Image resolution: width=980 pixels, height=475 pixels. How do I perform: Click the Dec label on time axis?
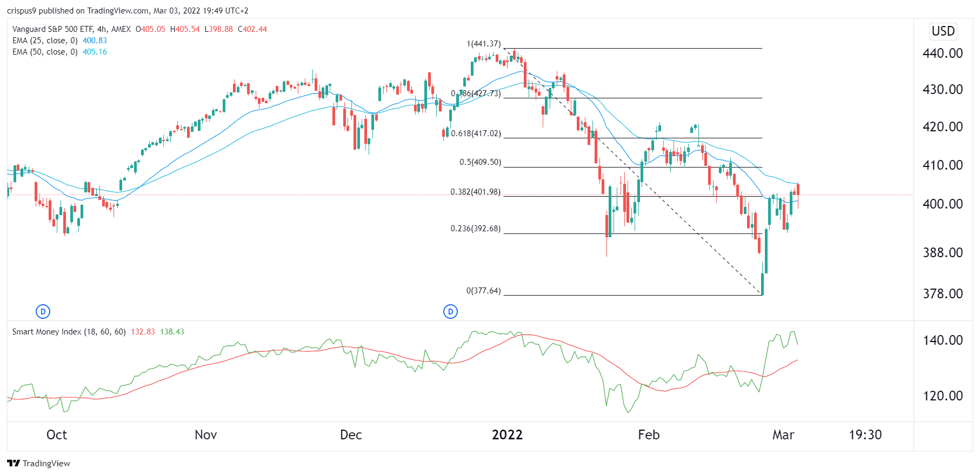pyautogui.click(x=351, y=434)
